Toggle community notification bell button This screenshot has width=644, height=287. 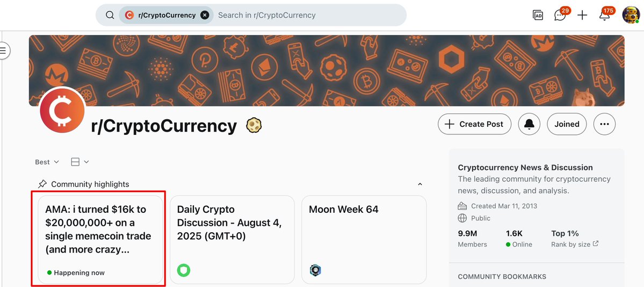point(529,124)
